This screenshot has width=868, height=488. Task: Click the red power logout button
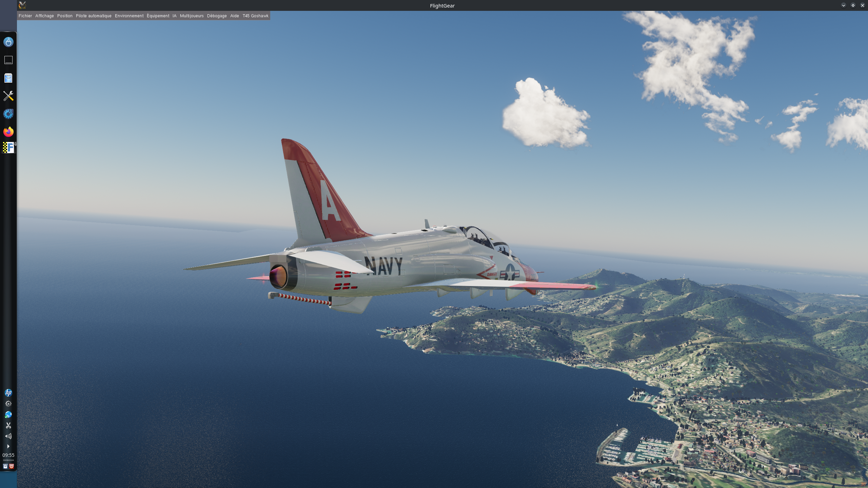(x=12, y=466)
